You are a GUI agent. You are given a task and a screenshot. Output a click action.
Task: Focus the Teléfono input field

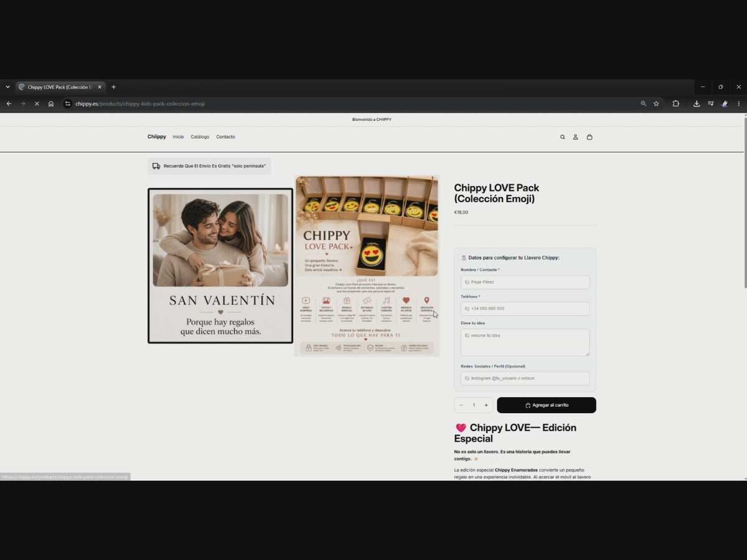(x=525, y=309)
